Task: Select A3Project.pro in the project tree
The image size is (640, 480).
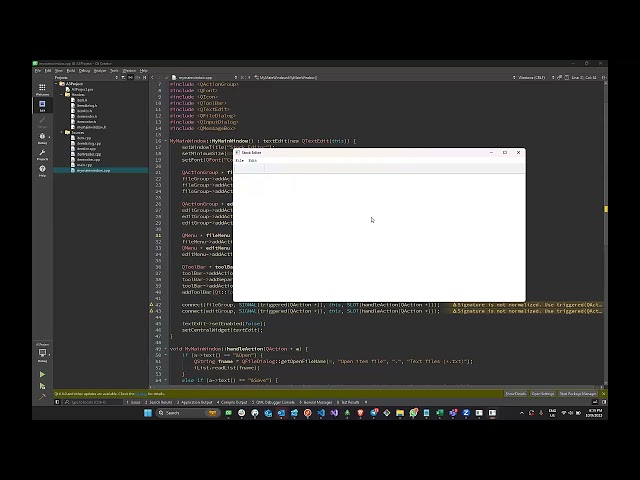Action: pos(82,89)
